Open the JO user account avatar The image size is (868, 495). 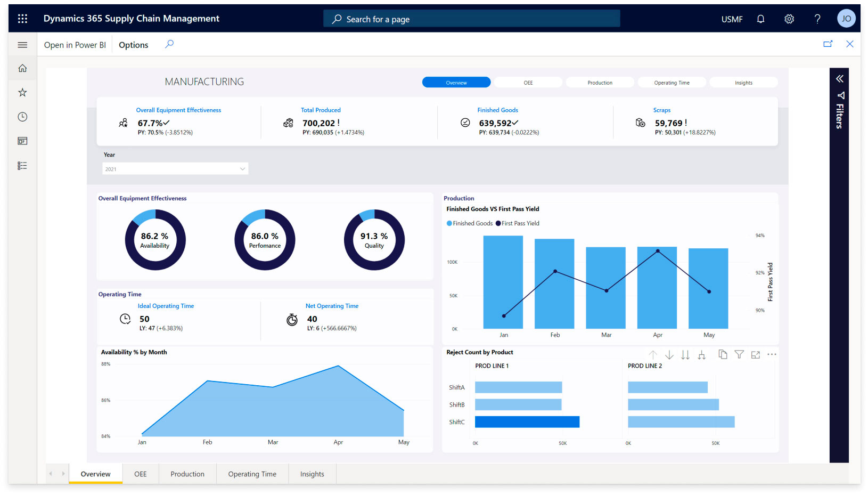846,19
